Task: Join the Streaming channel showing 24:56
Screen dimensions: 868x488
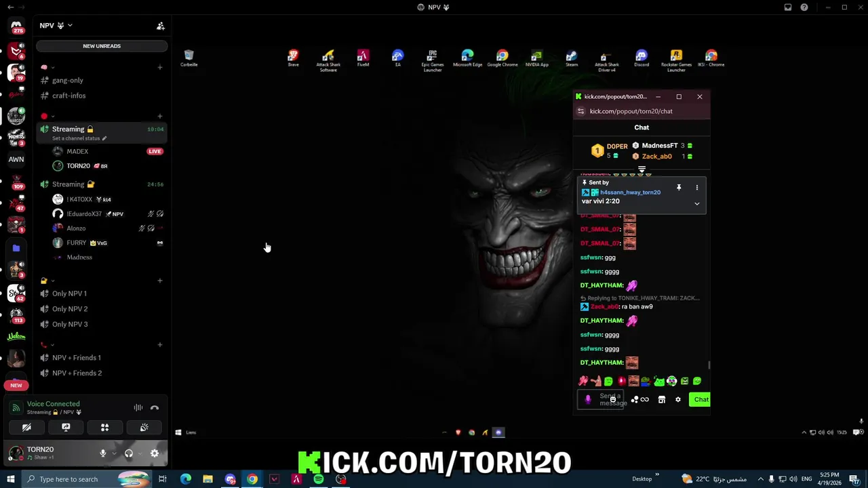Action: click(x=102, y=184)
